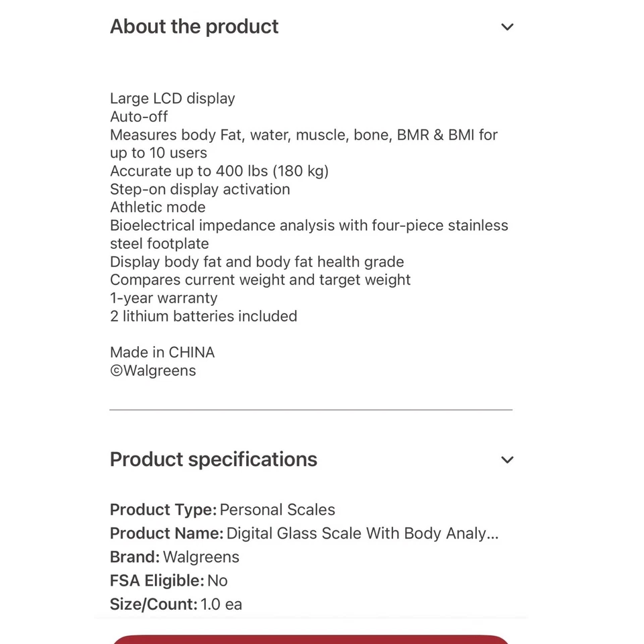Select the Athletic mode bullet line
The width and height of the screenshot is (644, 644).
tap(158, 207)
